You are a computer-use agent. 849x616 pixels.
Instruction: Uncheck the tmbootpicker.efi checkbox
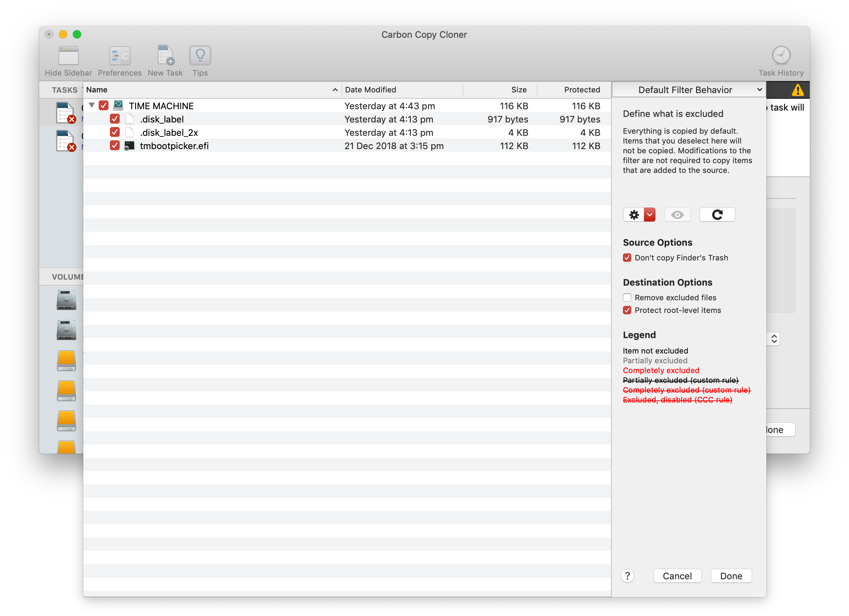point(114,146)
